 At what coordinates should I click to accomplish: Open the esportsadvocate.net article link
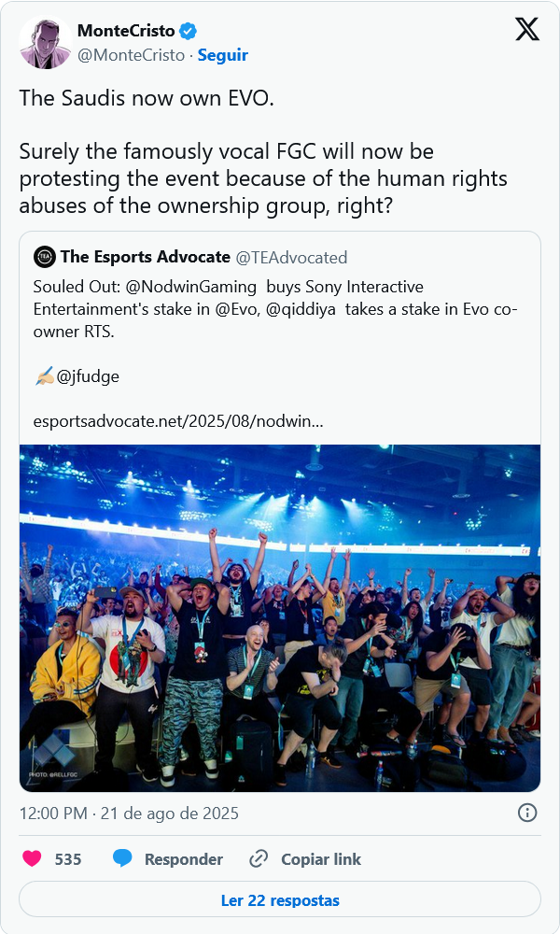coord(178,421)
